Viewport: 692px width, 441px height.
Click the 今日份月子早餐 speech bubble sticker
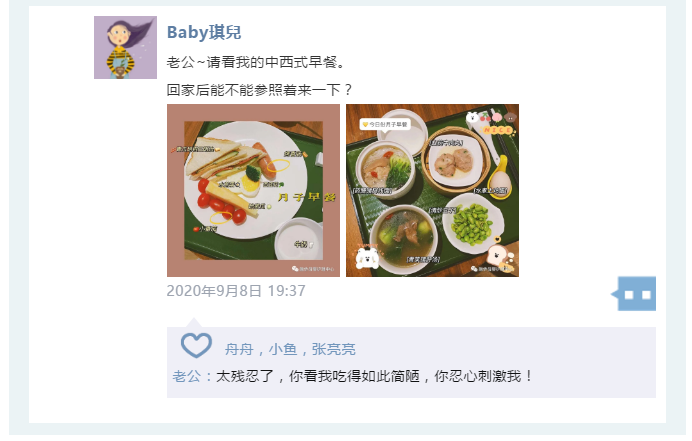pyautogui.click(x=385, y=125)
